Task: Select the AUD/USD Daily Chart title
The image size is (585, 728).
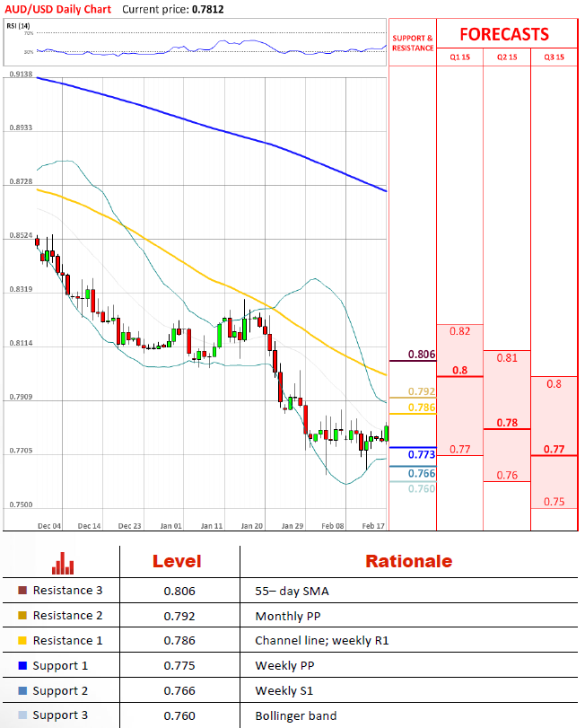Action: pos(58,9)
